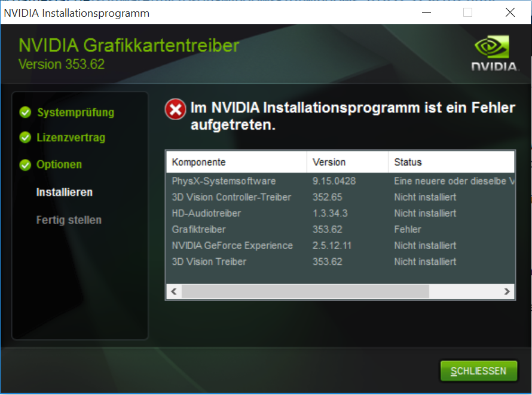Click the red error icon
Image resolution: width=532 pixels, height=395 pixels.
point(175,109)
